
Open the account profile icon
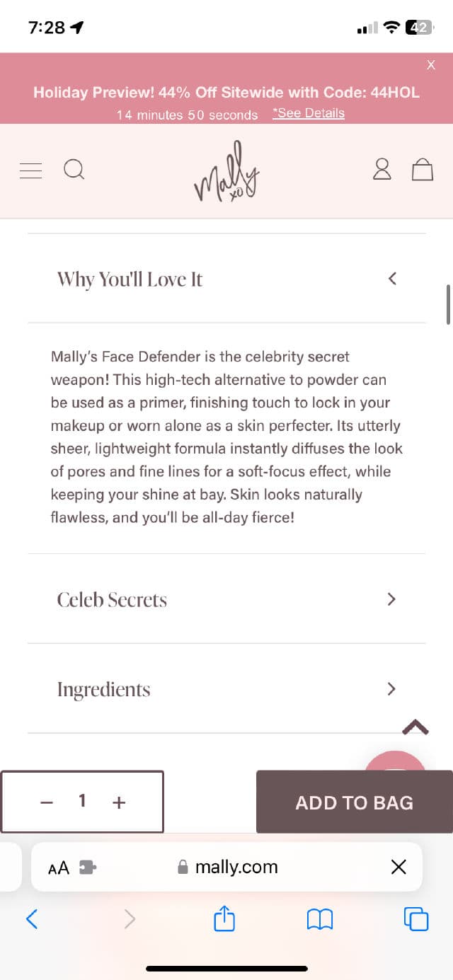pos(382,170)
